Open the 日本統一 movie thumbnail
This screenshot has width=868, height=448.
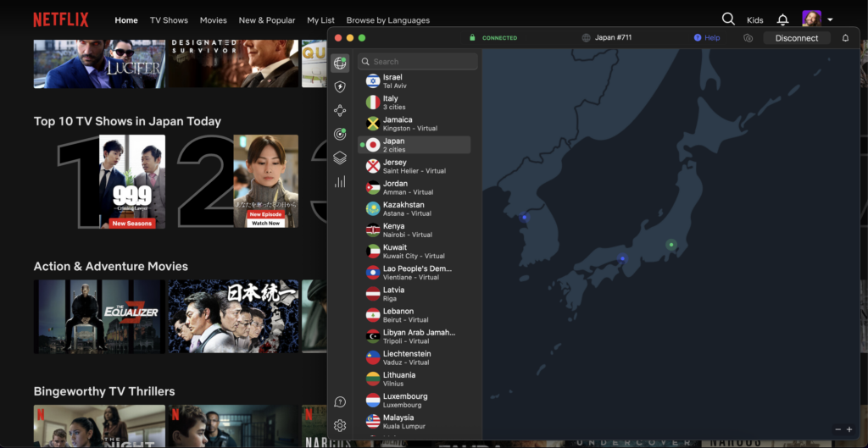point(234,317)
